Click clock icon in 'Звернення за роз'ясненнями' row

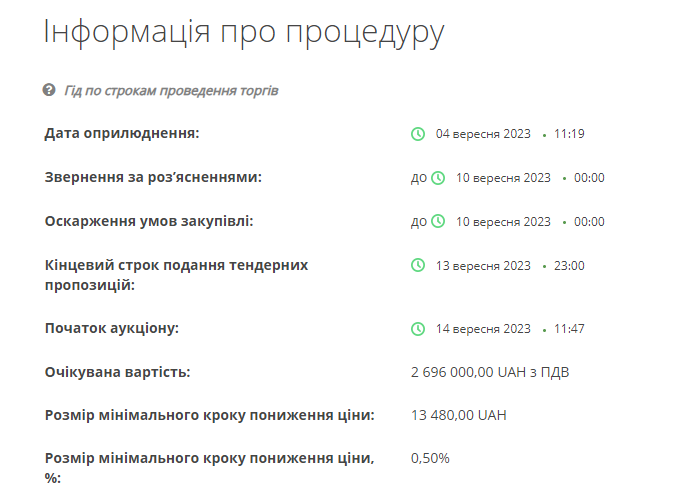438,178
